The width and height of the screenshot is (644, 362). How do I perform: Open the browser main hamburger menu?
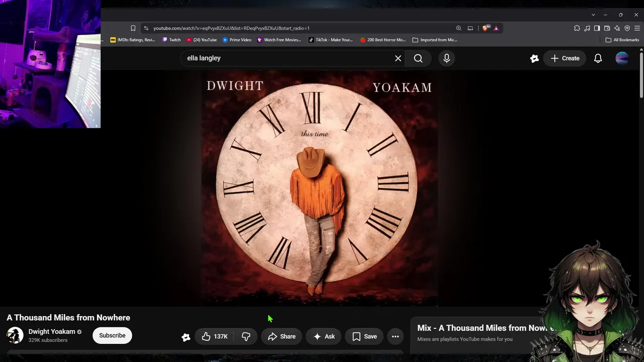(x=637, y=28)
